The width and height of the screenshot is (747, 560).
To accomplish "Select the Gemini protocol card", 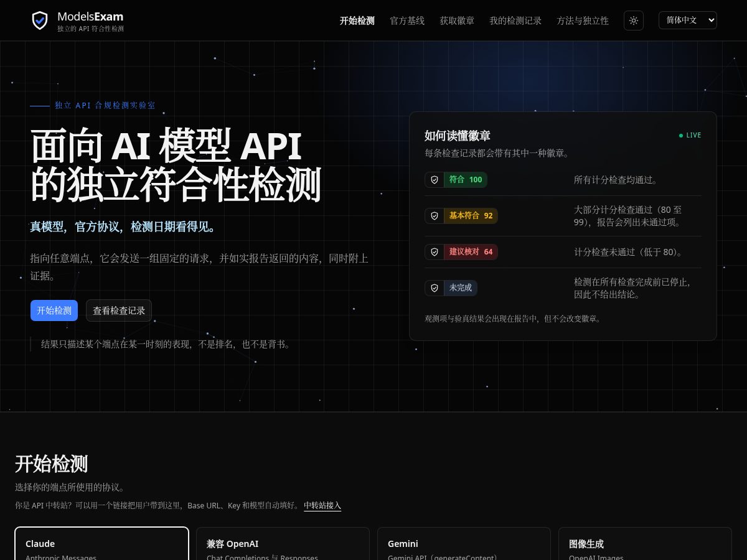I will click(464, 543).
